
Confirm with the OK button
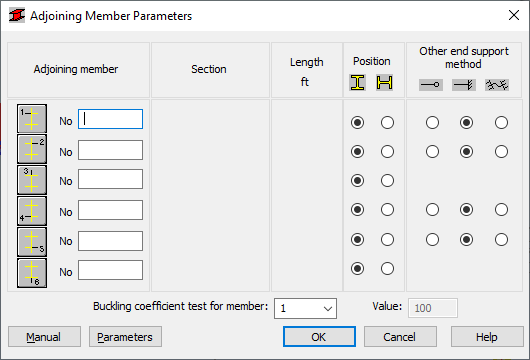tap(319, 337)
